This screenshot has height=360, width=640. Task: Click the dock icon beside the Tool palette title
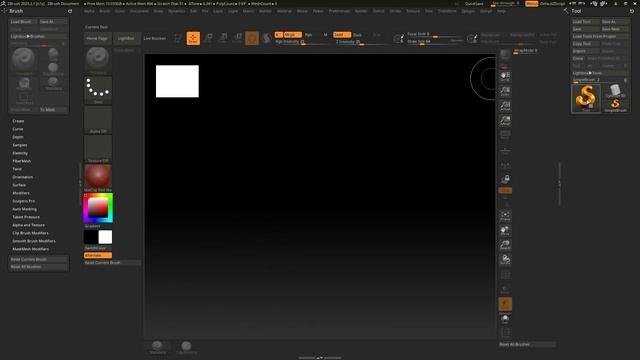pyautogui.click(x=632, y=11)
